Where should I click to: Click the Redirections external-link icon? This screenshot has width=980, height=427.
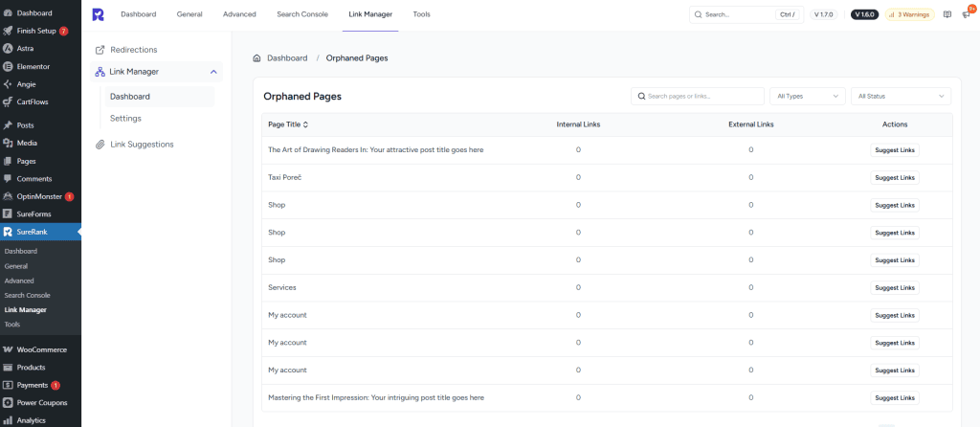(100, 50)
